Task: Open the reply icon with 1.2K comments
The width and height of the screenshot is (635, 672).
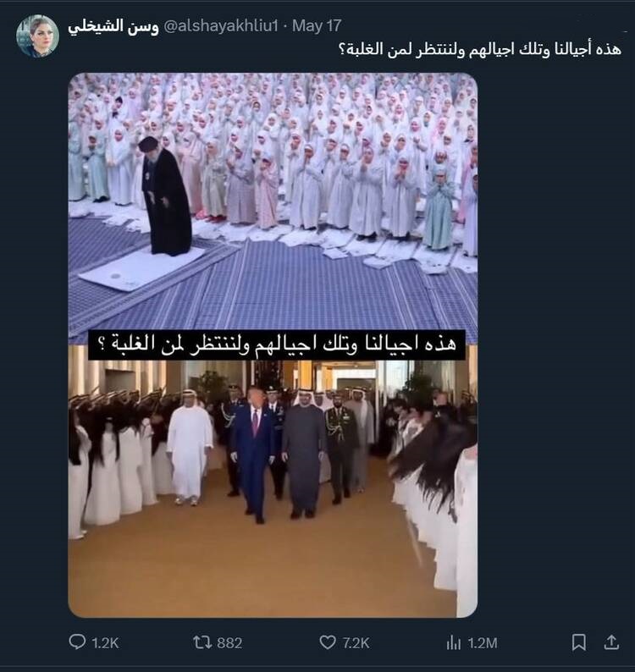Action: click(77, 642)
